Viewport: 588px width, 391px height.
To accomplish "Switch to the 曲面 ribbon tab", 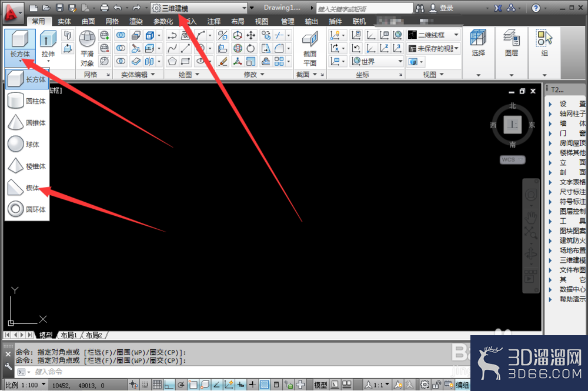I will (x=88, y=21).
